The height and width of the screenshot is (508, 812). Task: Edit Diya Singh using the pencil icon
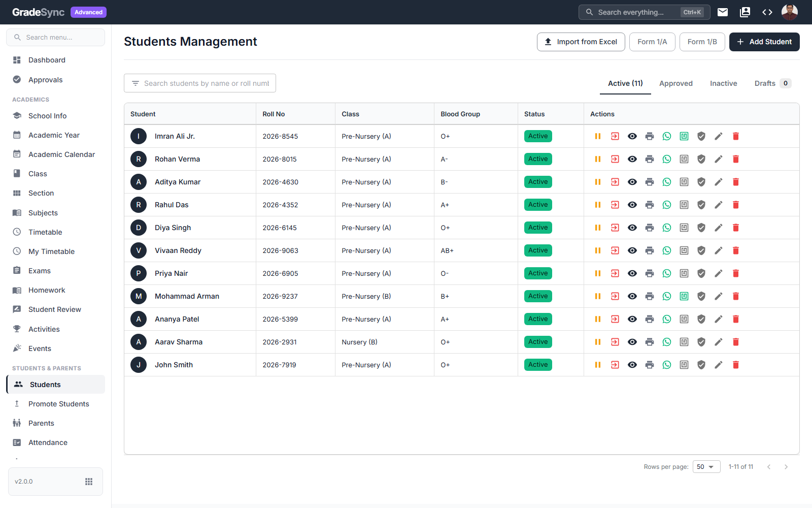(x=719, y=228)
